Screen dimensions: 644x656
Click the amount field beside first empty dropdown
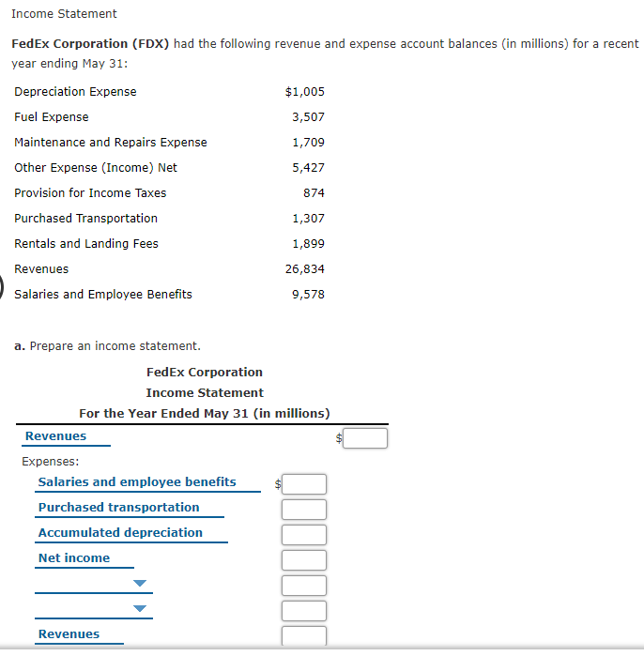coord(304,586)
